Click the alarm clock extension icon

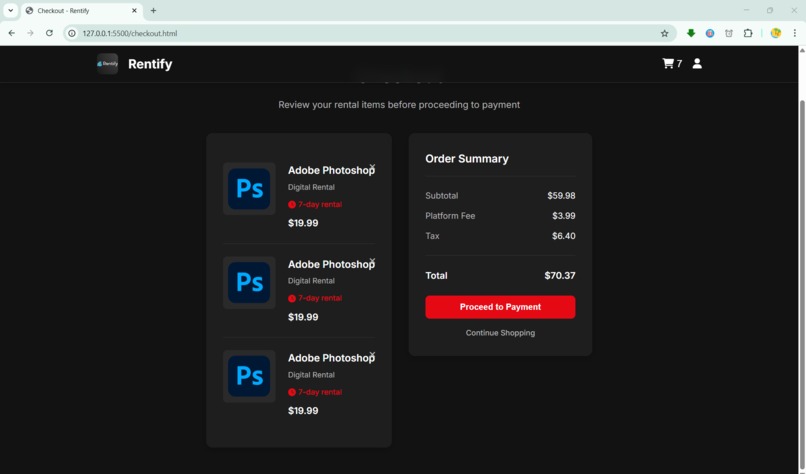[729, 33]
